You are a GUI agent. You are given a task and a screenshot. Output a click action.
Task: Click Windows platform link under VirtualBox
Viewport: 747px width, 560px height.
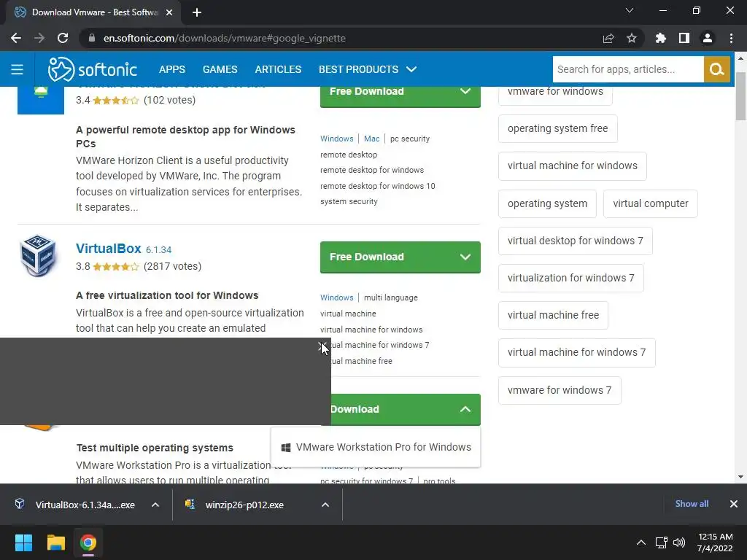click(337, 297)
